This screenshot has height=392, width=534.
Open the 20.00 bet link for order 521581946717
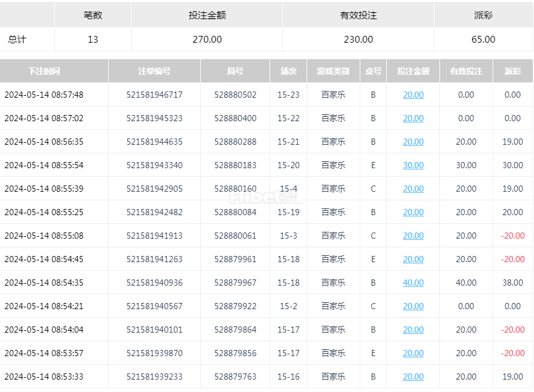point(413,95)
